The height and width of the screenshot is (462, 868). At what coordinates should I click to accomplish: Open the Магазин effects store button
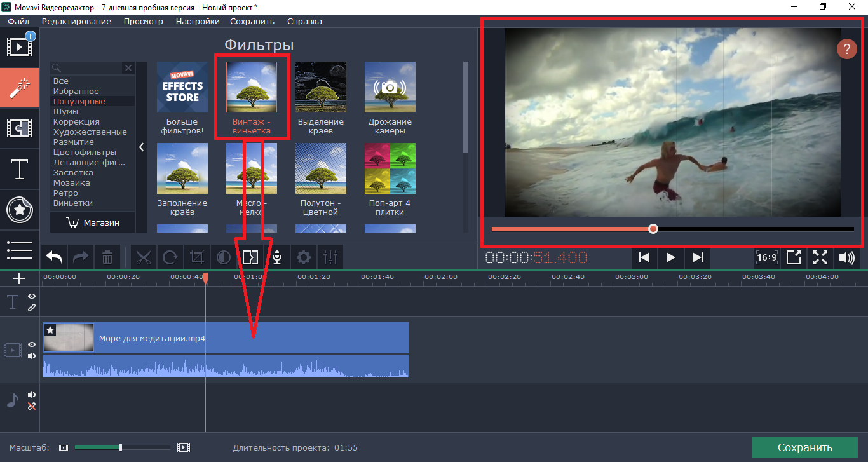[x=93, y=222]
